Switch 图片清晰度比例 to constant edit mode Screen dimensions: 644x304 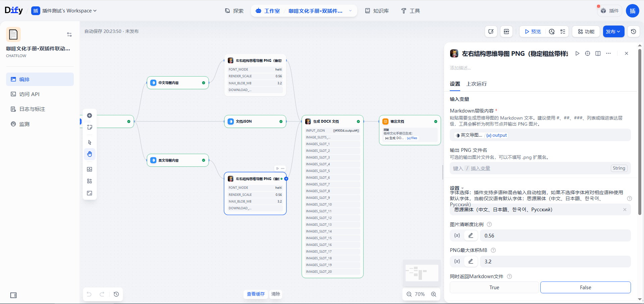pos(471,236)
